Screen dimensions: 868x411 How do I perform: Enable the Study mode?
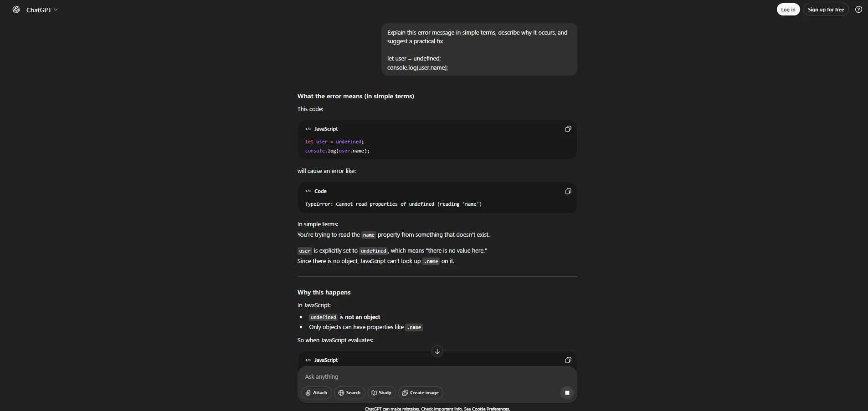381,393
